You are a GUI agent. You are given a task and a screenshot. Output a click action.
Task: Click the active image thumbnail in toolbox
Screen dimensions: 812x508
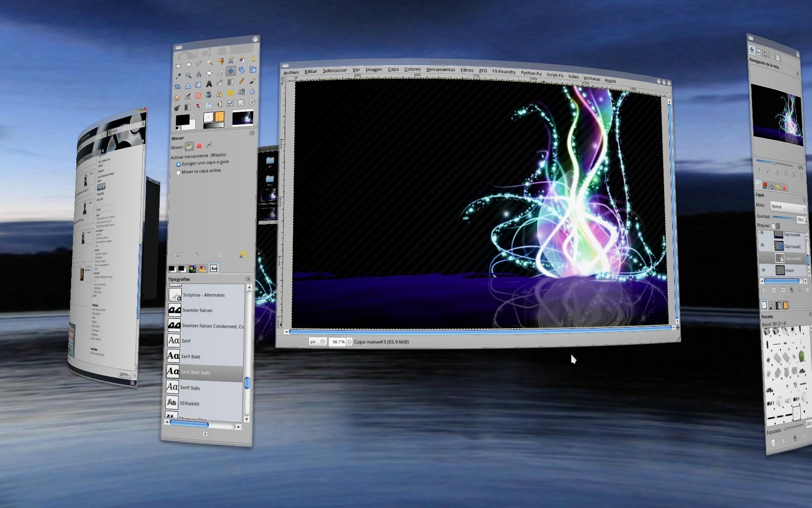coord(243,118)
